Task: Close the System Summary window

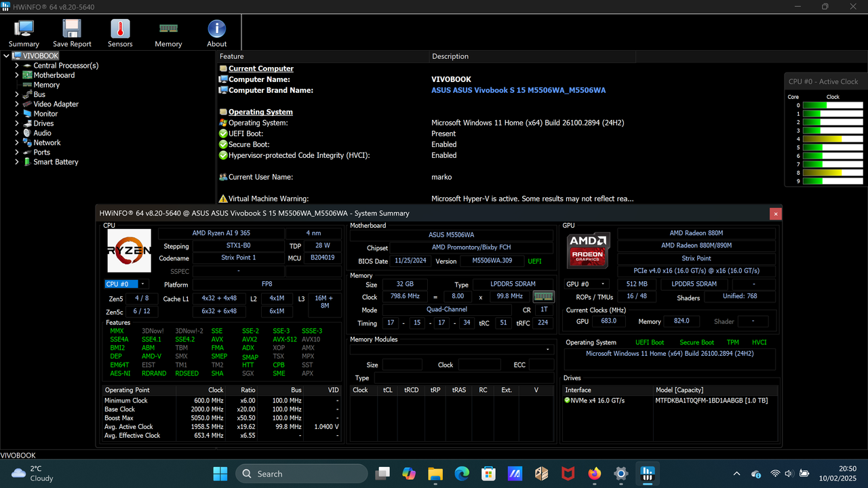Action: coord(775,213)
